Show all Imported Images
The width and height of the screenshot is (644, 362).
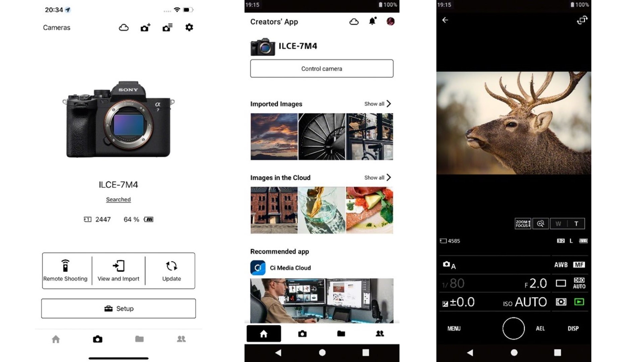[x=378, y=104]
